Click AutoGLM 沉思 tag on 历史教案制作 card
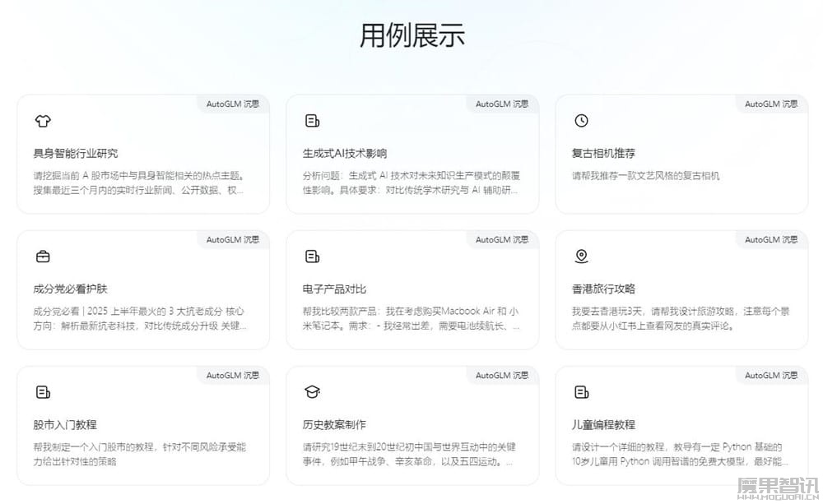 click(x=502, y=376)
